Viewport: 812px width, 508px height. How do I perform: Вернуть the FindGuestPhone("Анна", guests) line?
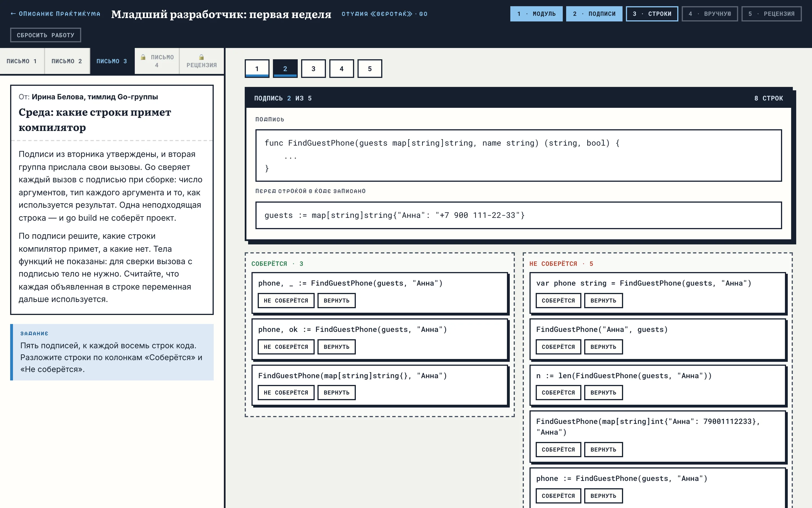pos(603,347)
